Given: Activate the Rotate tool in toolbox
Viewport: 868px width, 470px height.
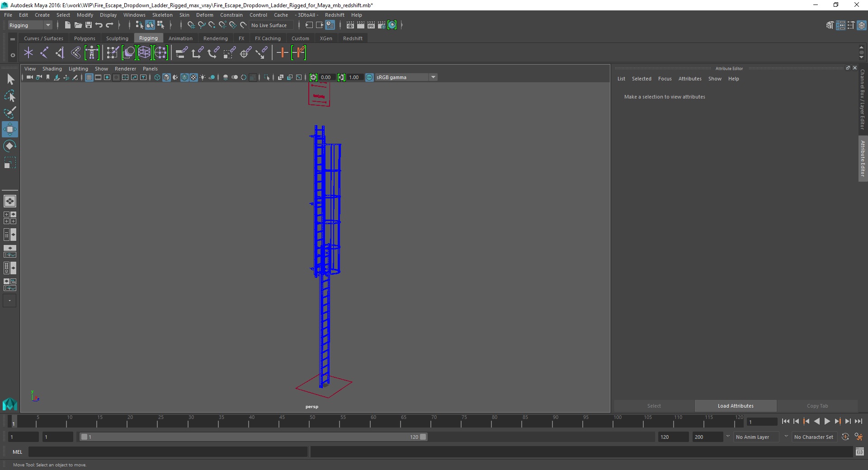Looking at the screenshot, I should (x=10, y=146).
